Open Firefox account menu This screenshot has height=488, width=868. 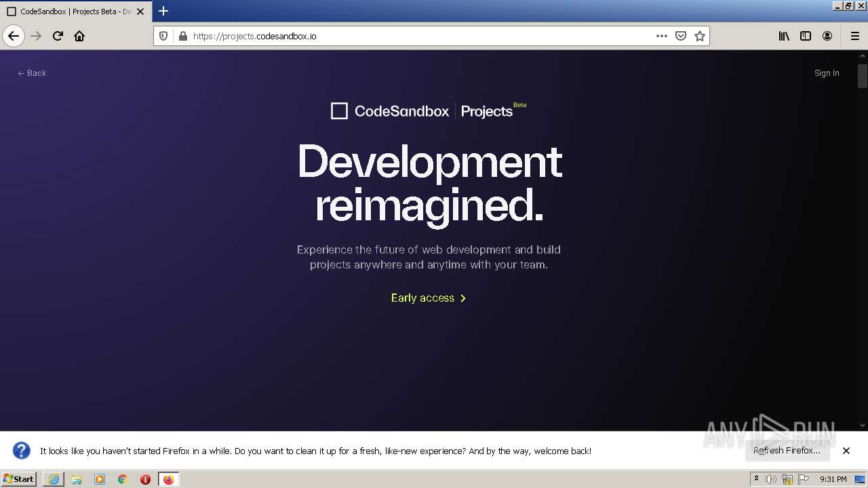click(827, 36)
